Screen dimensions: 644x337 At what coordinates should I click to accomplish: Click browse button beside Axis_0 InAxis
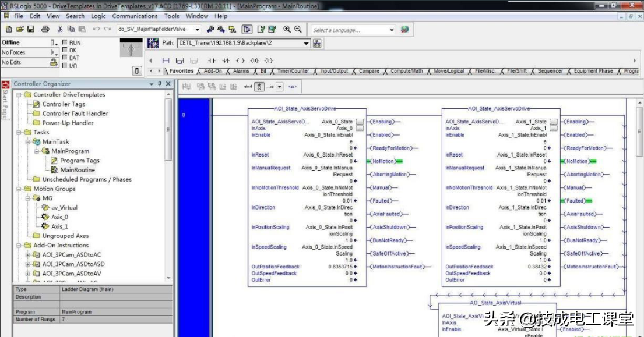[x=360, y=128]
